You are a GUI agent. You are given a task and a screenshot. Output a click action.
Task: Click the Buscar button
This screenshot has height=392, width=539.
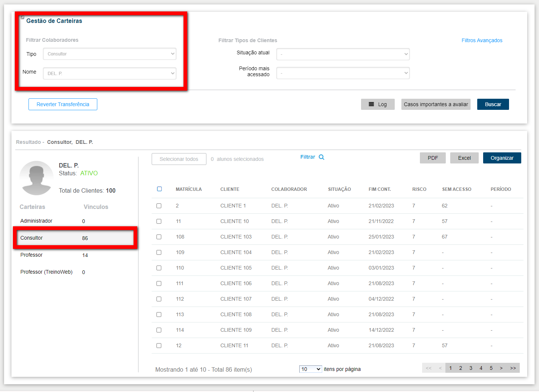(x=493, y=104)
